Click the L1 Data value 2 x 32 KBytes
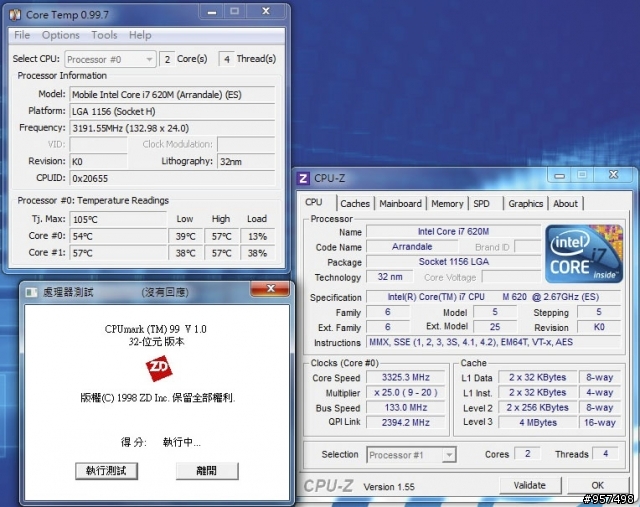Viewport: 640px width, 507px height. (538, 378)
